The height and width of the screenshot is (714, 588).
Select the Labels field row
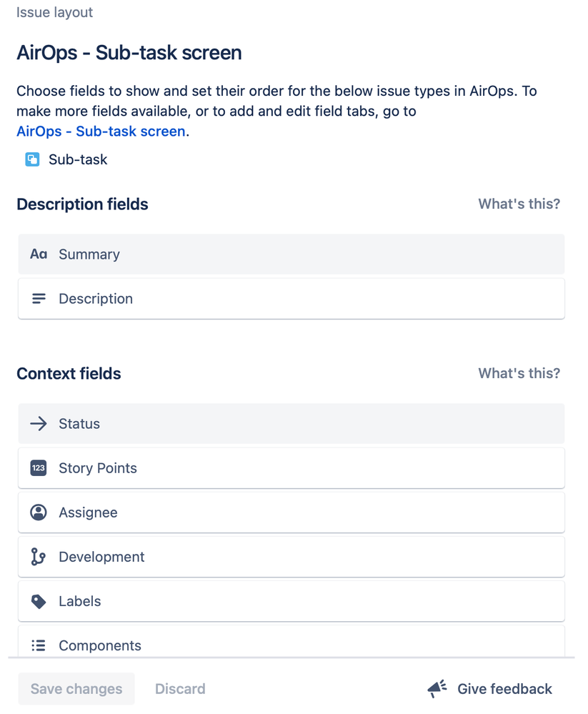pos(291,601)
